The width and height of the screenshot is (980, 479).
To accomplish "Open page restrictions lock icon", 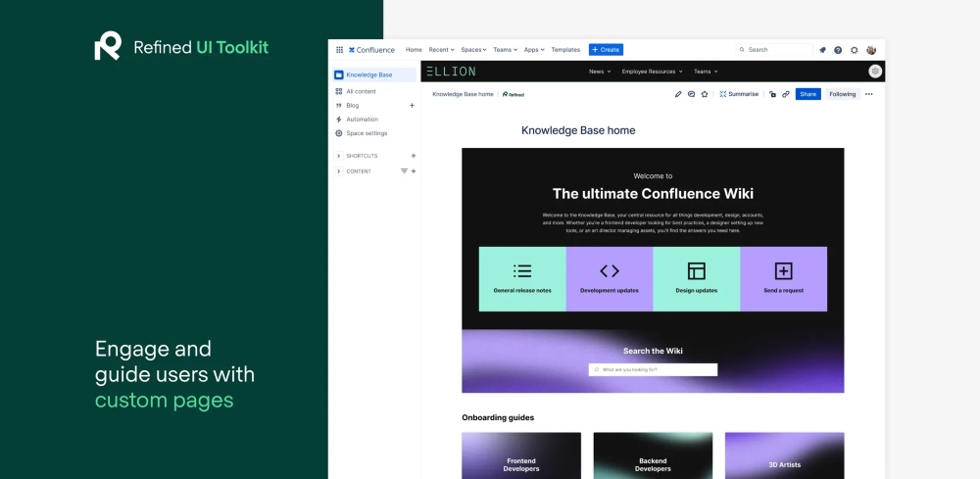I will pos(772,94).
